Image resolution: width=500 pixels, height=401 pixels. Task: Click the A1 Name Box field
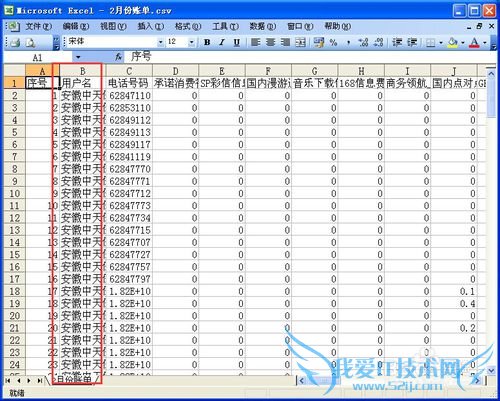(x=38, y=57)
